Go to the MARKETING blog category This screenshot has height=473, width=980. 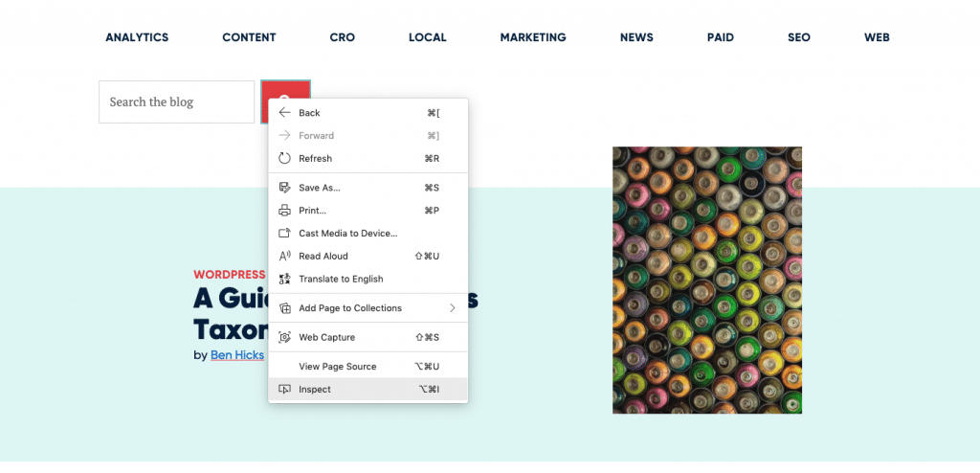pyautogui.click(x=533, y=37)
